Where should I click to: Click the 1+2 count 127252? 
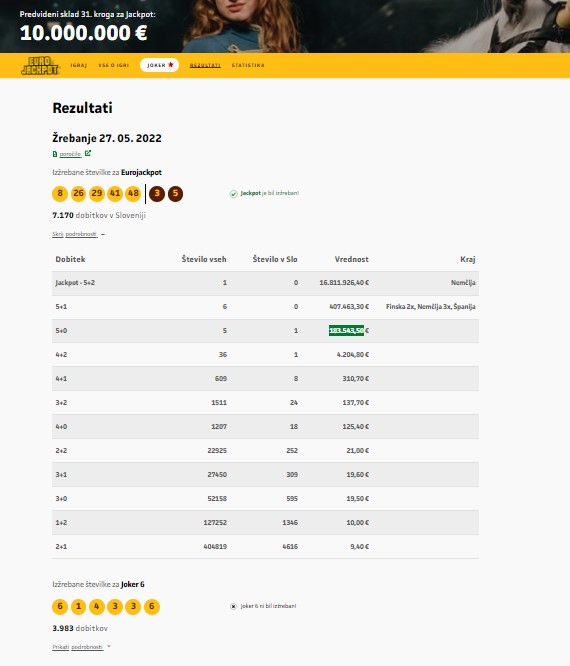pos(215,522)
